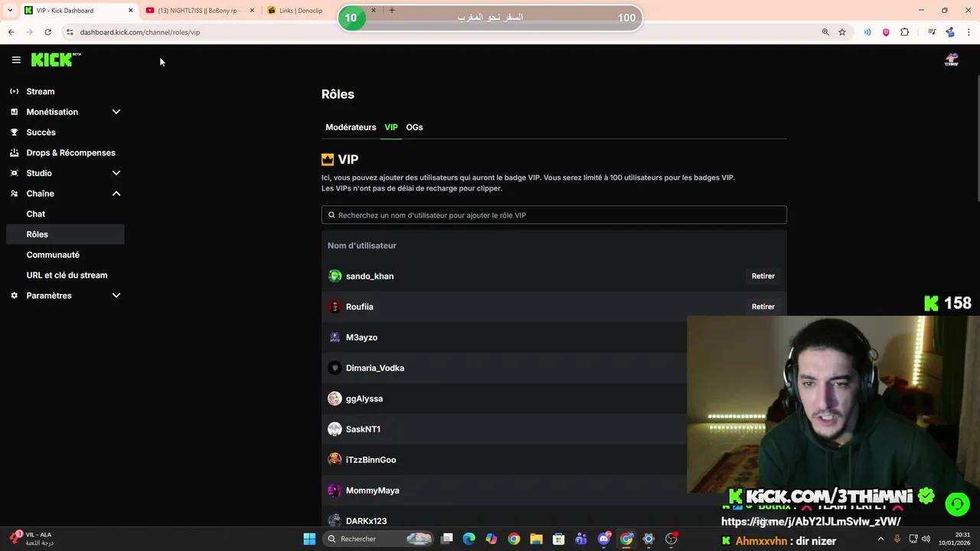Go back in the browser
Screen dimensions: 980x551
pyautogui.click(x=11, y=32)
